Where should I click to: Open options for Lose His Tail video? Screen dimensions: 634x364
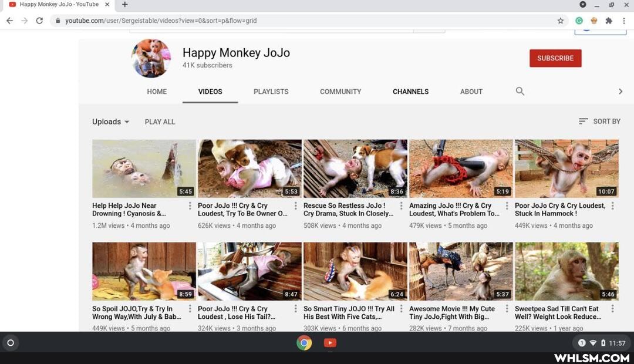coord(295,309)
